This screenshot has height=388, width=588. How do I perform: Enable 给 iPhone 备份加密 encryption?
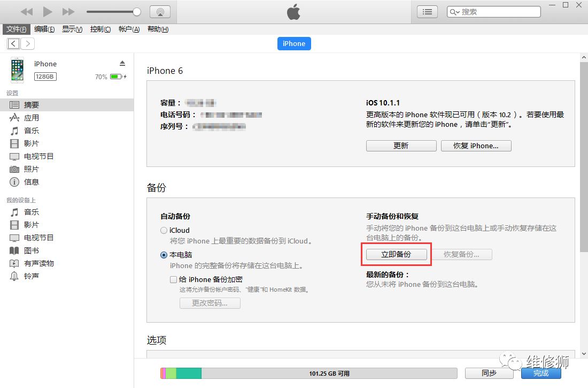pos(173,279)
